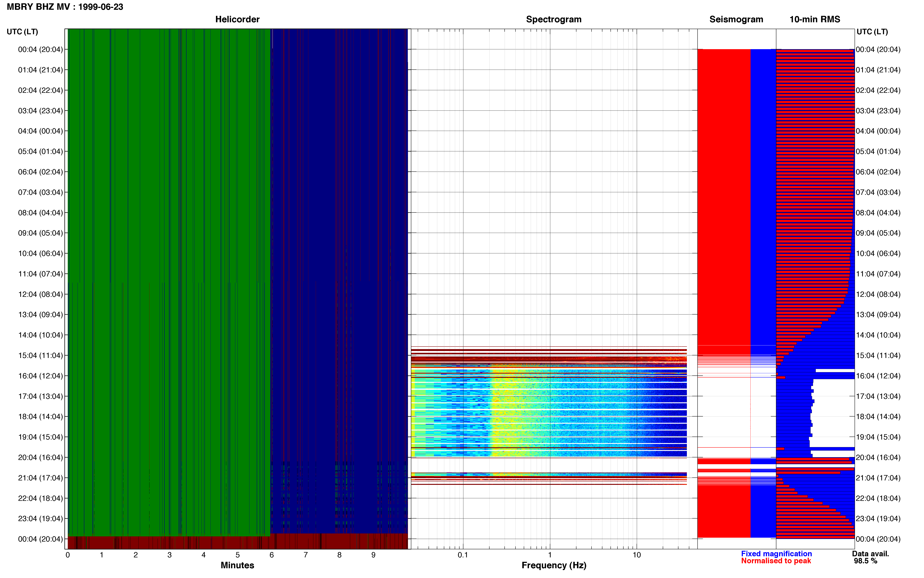The width and height of the screenshot is (924, 578).
Task: Click the 'Normalised to peak' legend text
Action: (776, 561)
